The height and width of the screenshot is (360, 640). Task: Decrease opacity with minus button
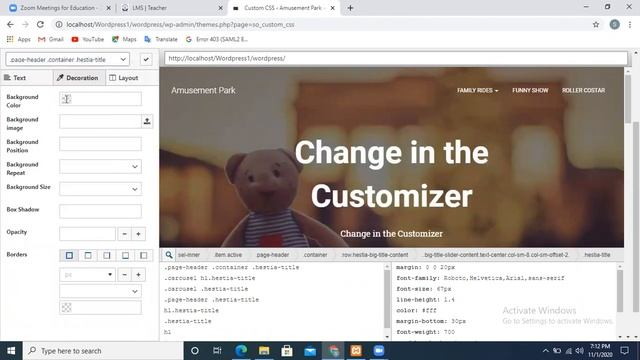click(x=124, y=234)
